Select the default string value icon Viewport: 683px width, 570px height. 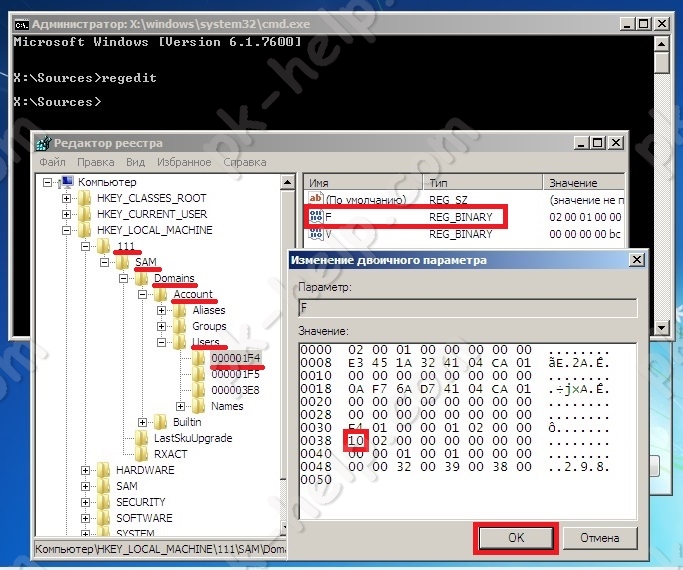[x=316, y=199]
